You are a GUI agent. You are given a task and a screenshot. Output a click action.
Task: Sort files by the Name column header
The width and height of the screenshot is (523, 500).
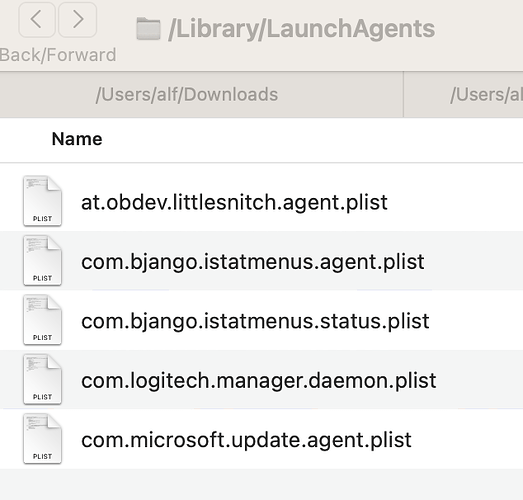pyautogui.click(x=77, y=139)
